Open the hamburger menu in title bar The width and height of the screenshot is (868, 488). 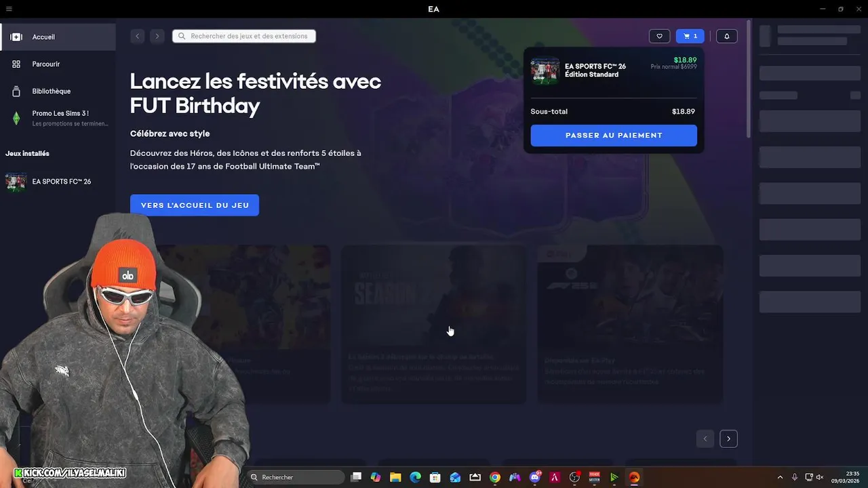click(x=9, y=9)
